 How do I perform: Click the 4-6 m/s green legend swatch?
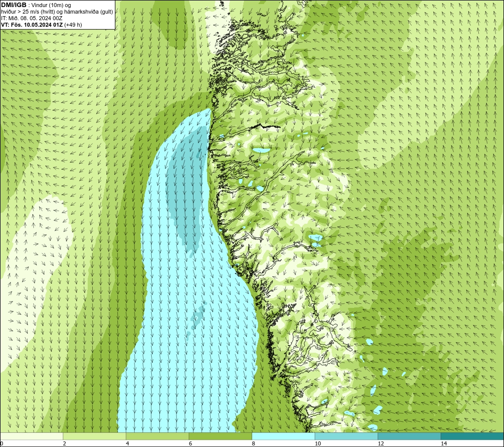(157, 436)
